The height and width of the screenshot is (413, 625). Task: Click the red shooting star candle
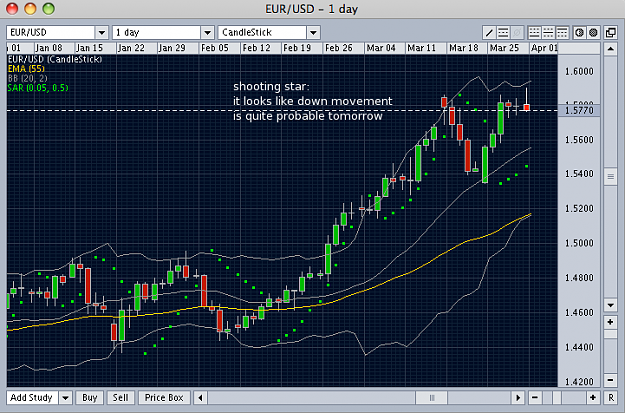tap(527, 107)
